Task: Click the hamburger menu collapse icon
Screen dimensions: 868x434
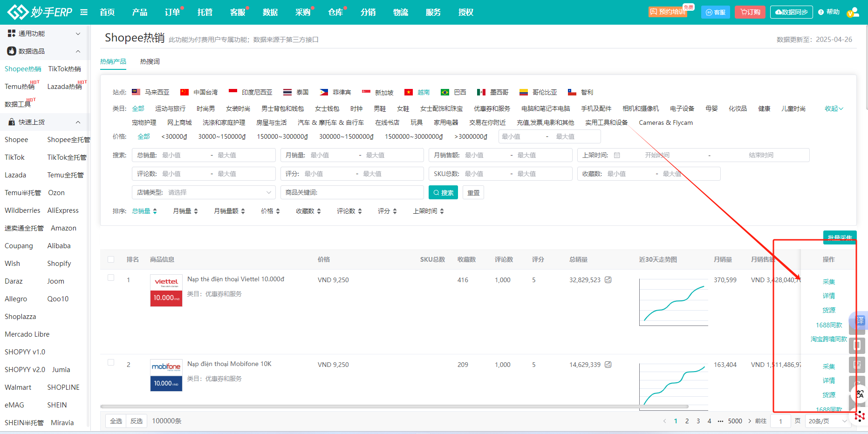Action: (84, 12)
